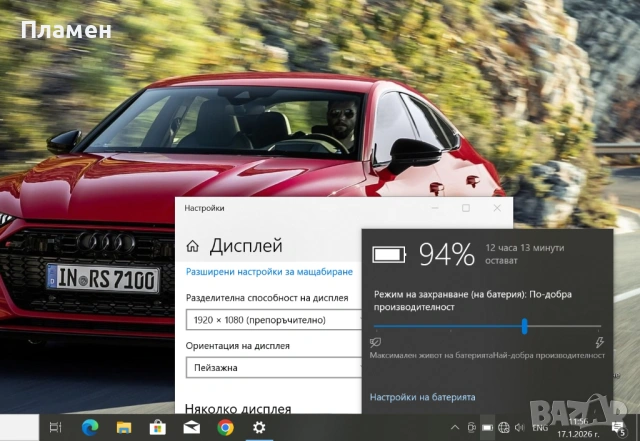Screen dimensions: 640x441
Task: Launch Google Chrome from the taskbar
Action: (x=226, y=428)
